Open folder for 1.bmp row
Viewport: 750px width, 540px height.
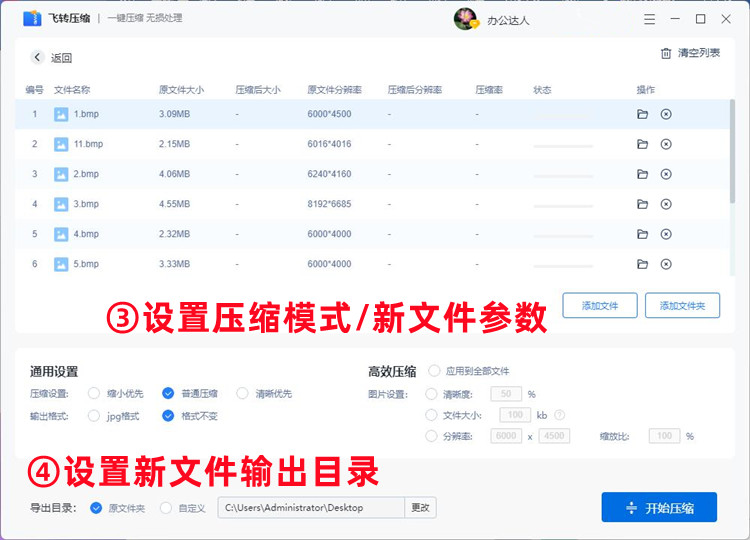coord(642,114)
